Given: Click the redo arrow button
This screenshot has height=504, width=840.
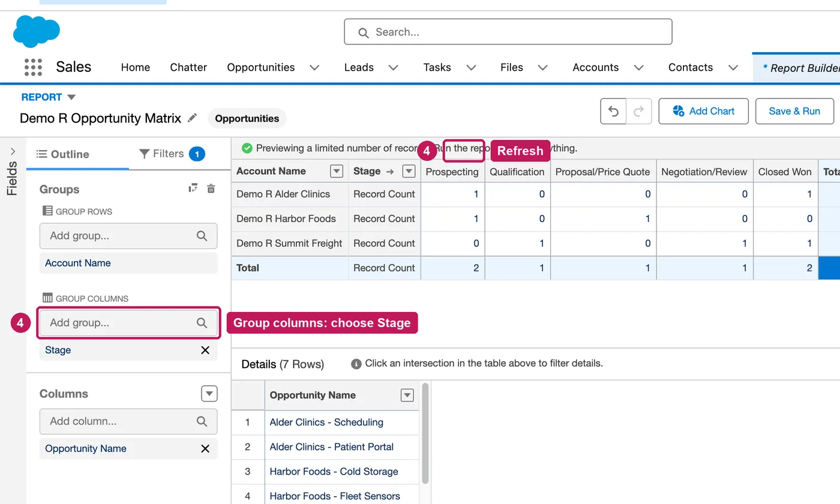Looking at the screenshot, I should [639, 111].
